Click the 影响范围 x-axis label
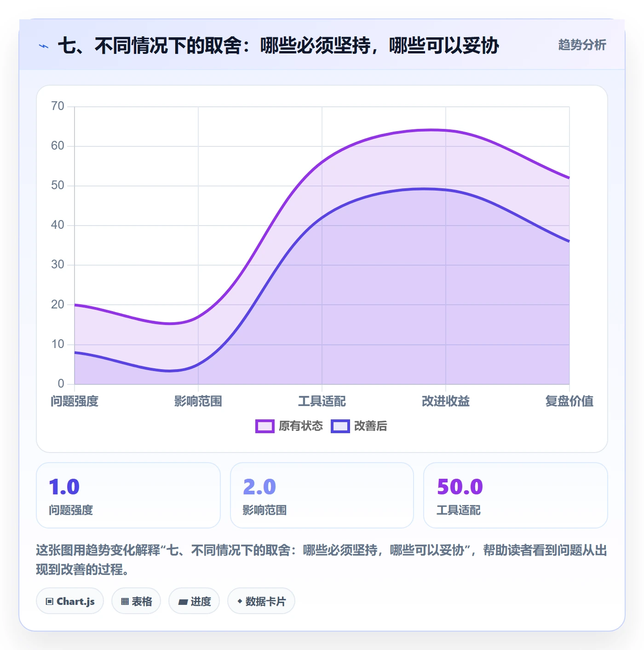Viewport: 644px width, 650px height. point(198,401)
